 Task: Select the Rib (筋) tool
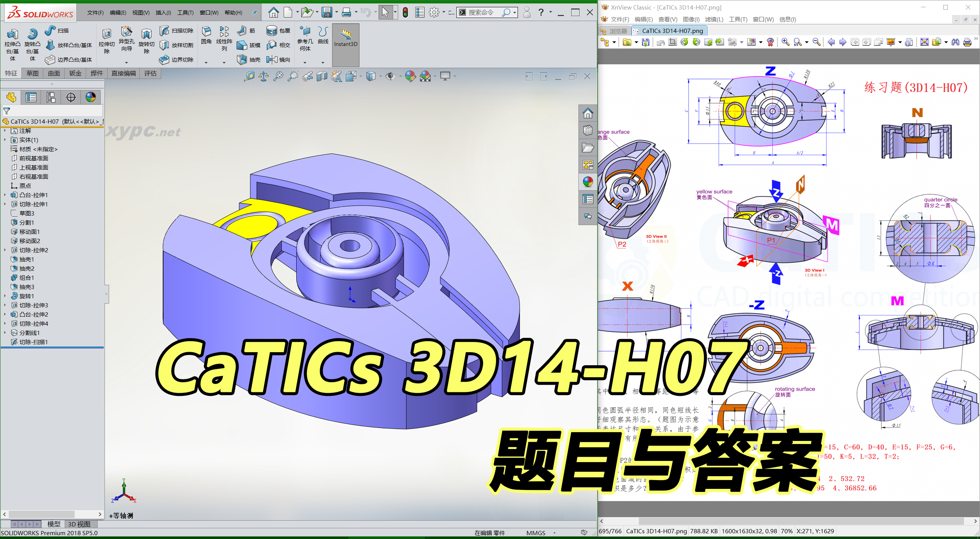(x=246, y=30)
